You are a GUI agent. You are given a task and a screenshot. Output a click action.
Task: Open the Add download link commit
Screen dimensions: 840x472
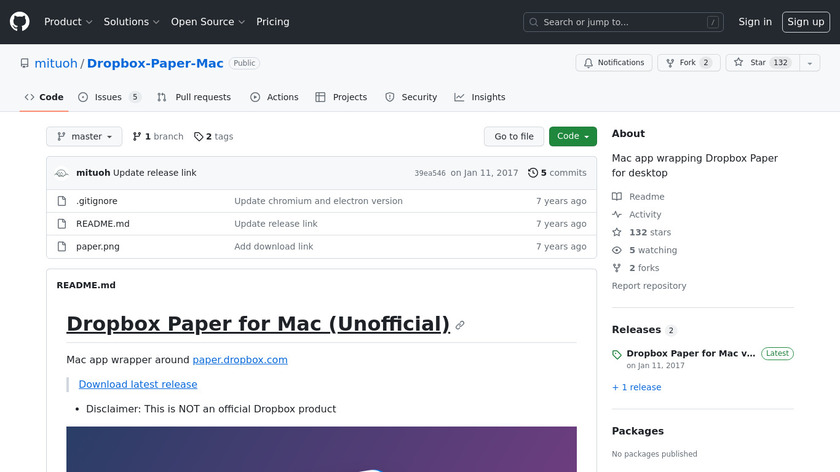tap(274, 246)
